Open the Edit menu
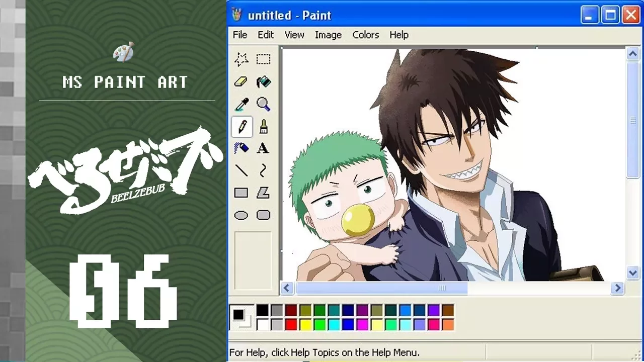The image size is (644, 362). tap(266, 35)
